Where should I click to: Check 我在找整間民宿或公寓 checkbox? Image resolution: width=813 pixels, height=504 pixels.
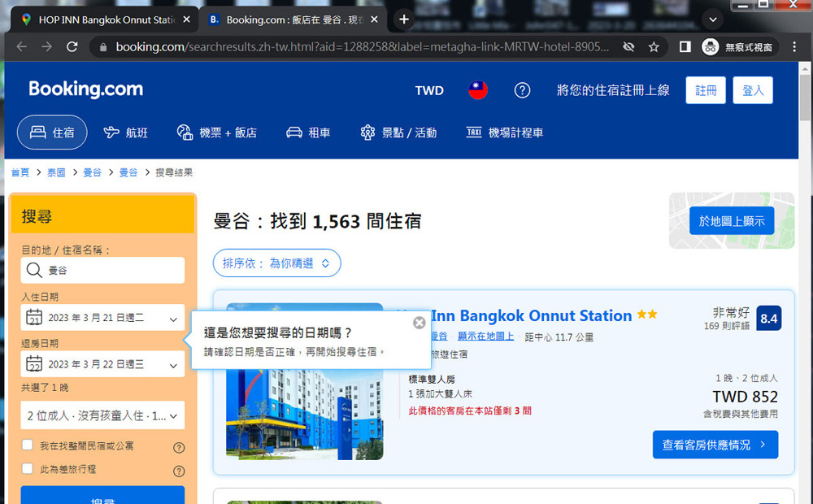pos(28,445)
